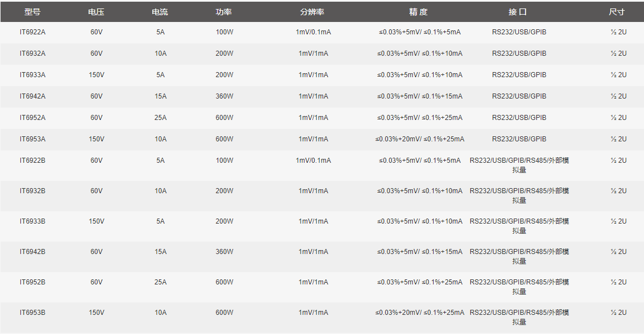Select the IT6953B model name

33,313
